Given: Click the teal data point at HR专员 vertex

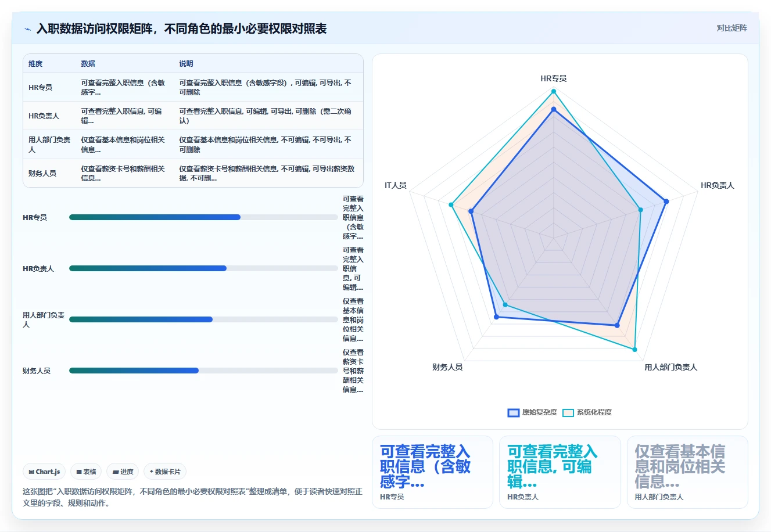Looking at the screenshot, I should pos(553,91).
